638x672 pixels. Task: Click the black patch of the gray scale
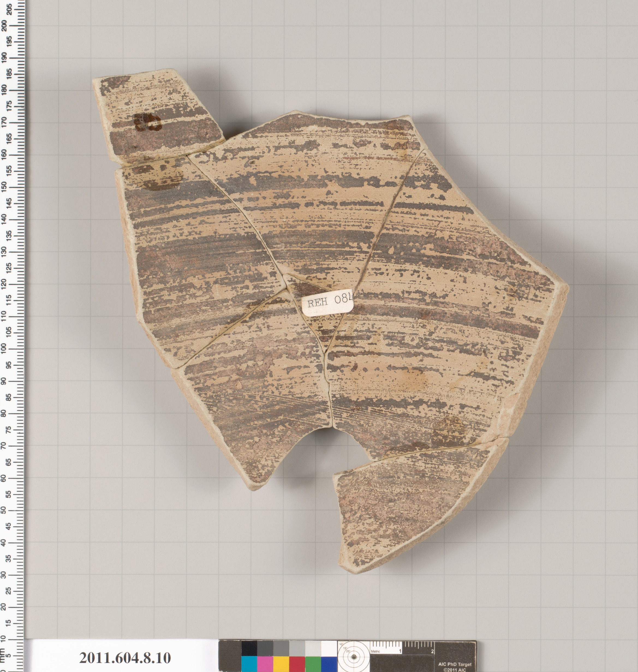249,649
